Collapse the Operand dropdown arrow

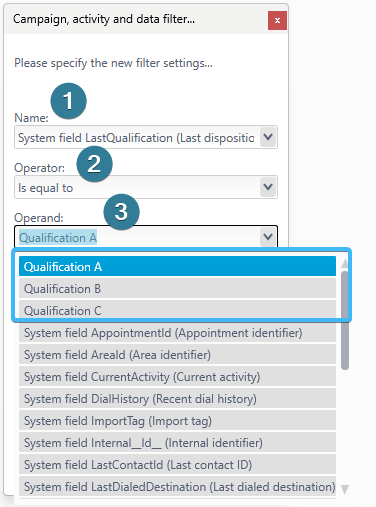click(x=268, y=237)
